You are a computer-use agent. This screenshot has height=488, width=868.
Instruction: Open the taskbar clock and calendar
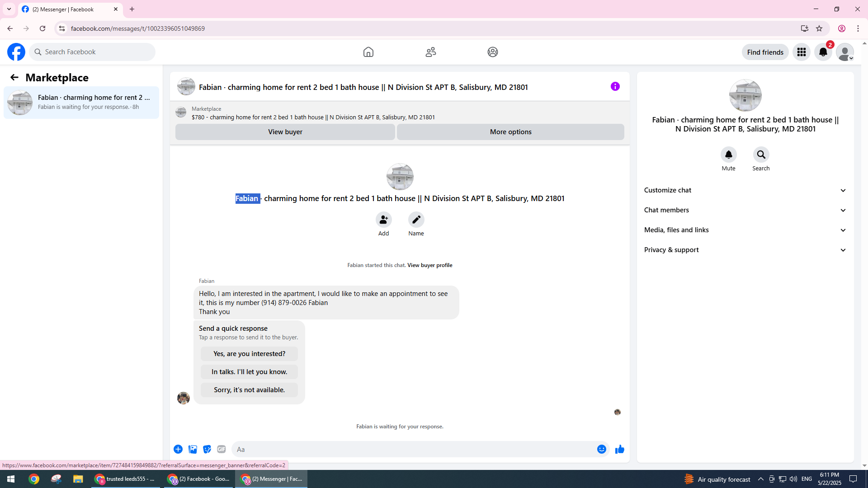point(830,479)
